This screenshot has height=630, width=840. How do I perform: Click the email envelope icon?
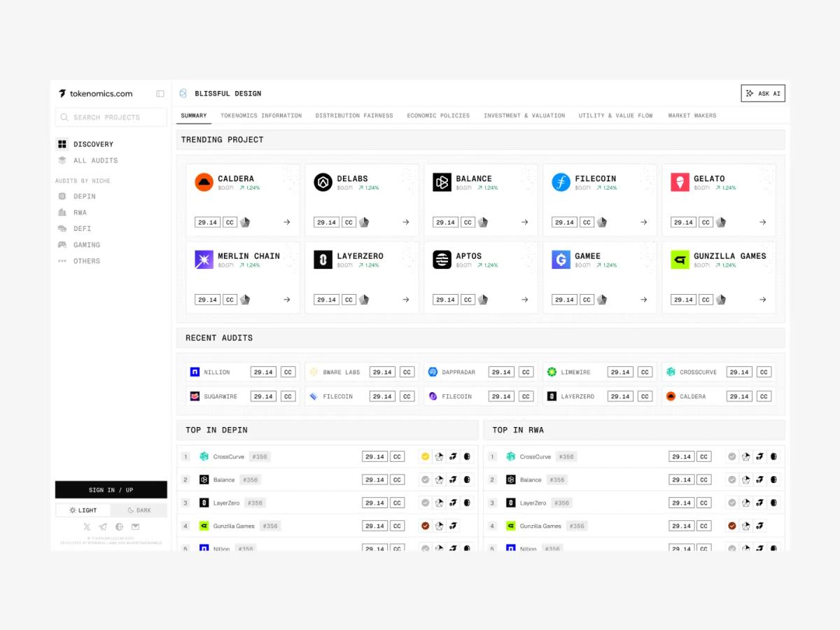click(x=136, y=527)
